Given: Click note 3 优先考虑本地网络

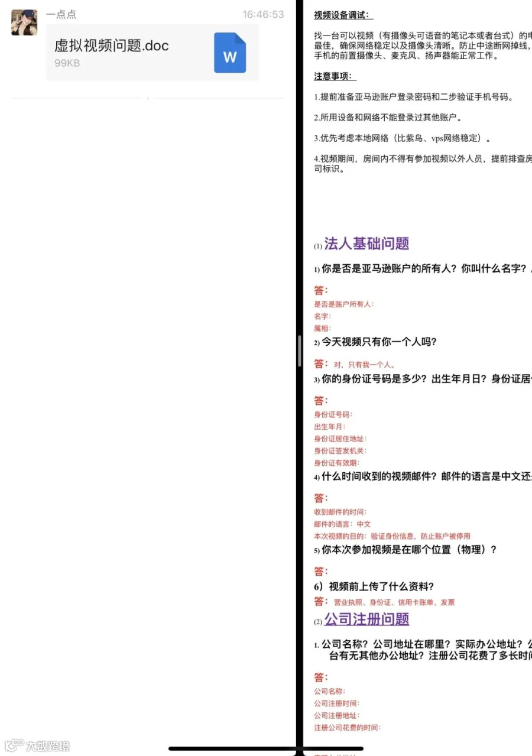Looking at the screenshot, I should [x=403, y=138].
